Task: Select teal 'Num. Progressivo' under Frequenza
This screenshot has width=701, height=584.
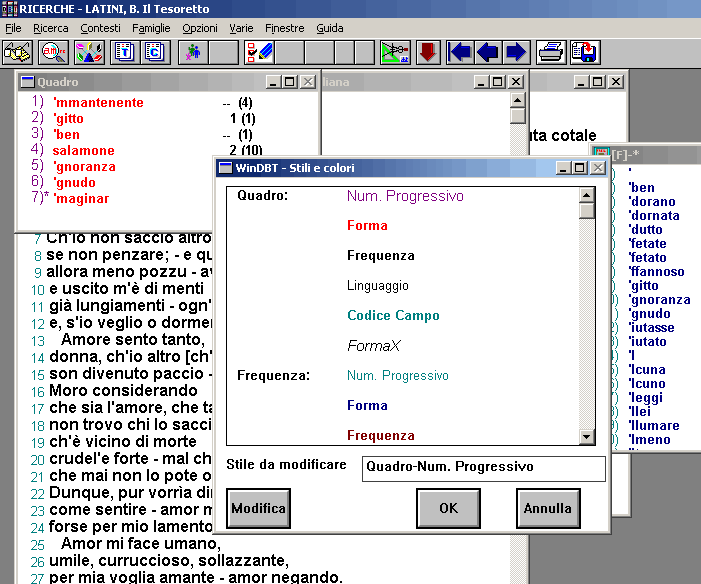Action: (x=398, y=375)
